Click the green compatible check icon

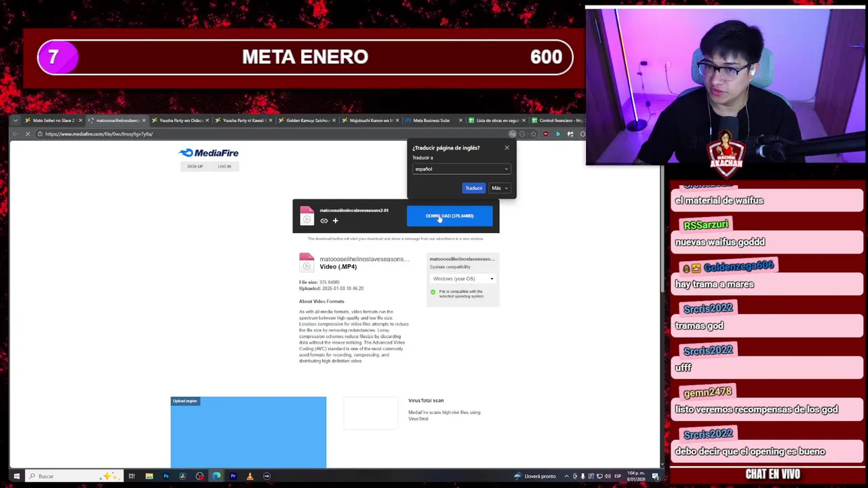tap(433, 292)
